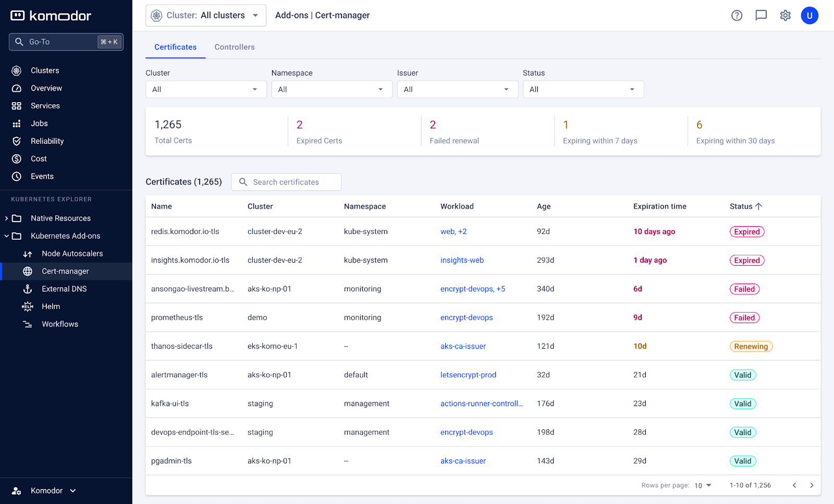This screenshot has width=834, height=504.
Task: Click the Expiration time column header
Action: [x=660, y=206]
